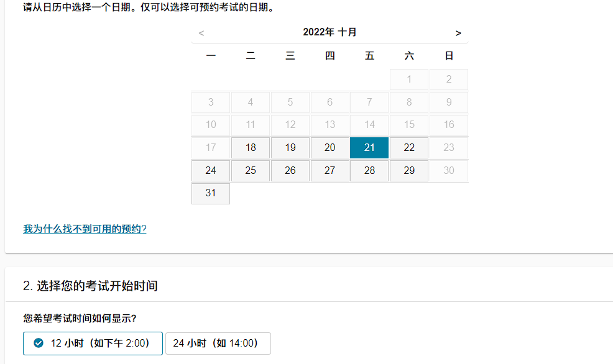Viewport: 613px width, 364px height.
Task: Select date 20 in the calendar
Action: (x=330, y=148)
